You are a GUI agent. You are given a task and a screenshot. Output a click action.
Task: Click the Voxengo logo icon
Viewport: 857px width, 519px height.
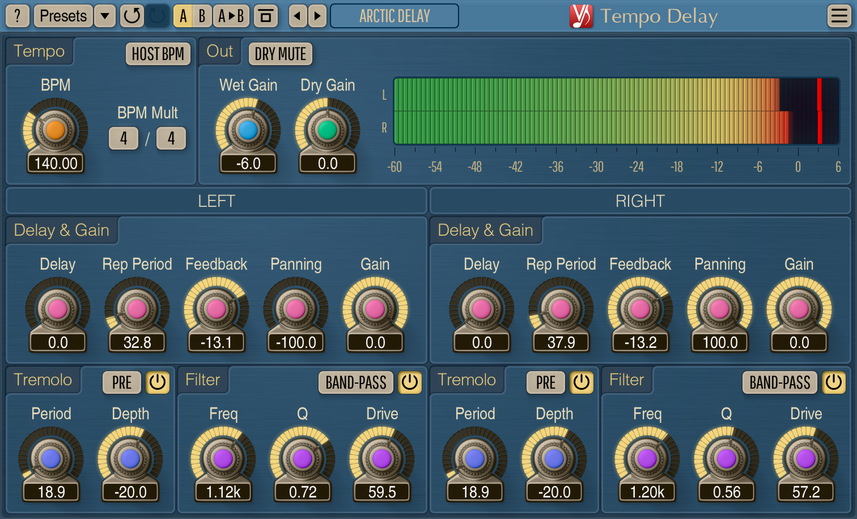(x=581, y=16)
